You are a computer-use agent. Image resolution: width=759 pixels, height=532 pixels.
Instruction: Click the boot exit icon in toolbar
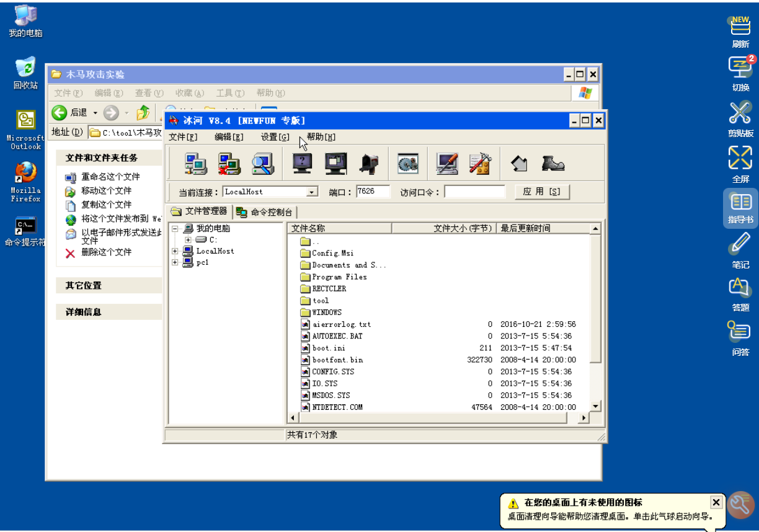(x=553, y=164)
